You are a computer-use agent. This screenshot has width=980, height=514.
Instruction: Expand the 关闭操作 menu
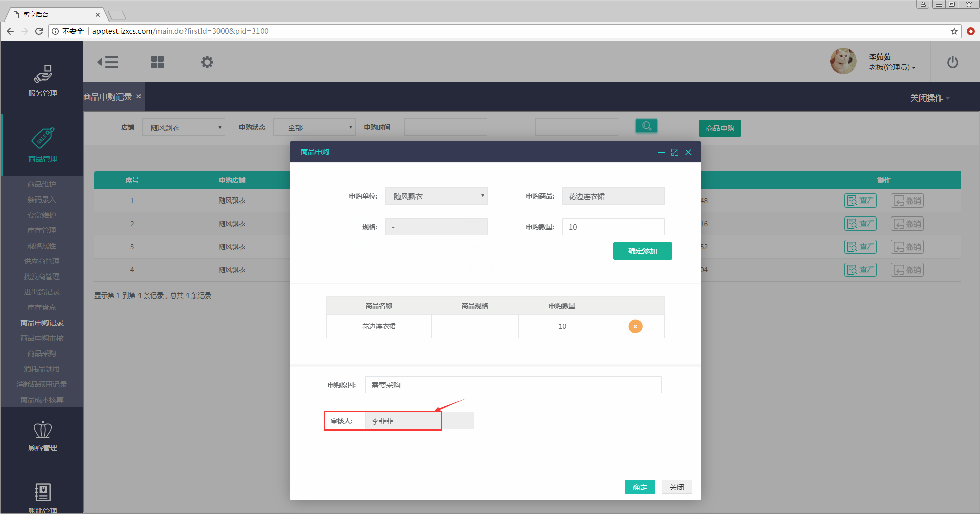click(929, 97)
